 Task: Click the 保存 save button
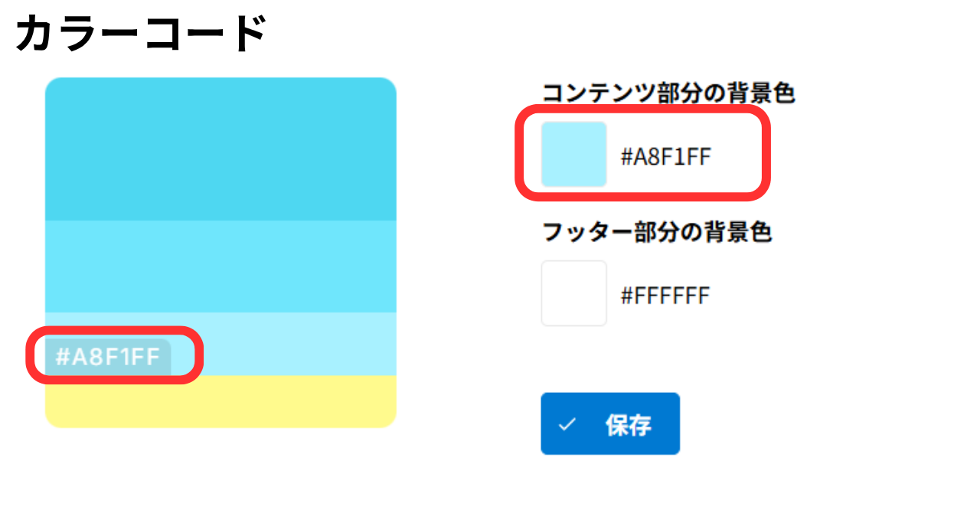pos(609,423)
